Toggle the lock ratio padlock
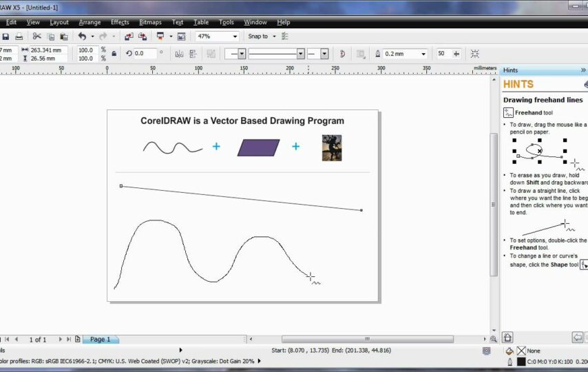The image size is (588, 372). (x=114, y=54)
